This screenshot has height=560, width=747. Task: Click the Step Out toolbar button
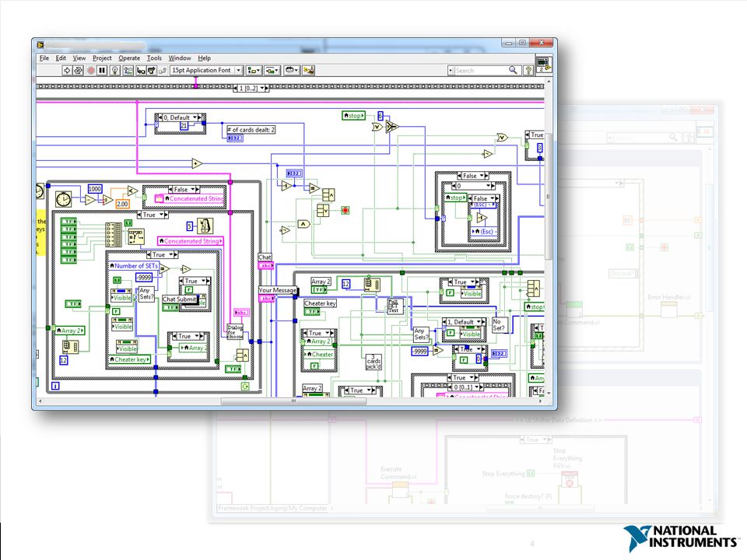click(x=163, y=71)
